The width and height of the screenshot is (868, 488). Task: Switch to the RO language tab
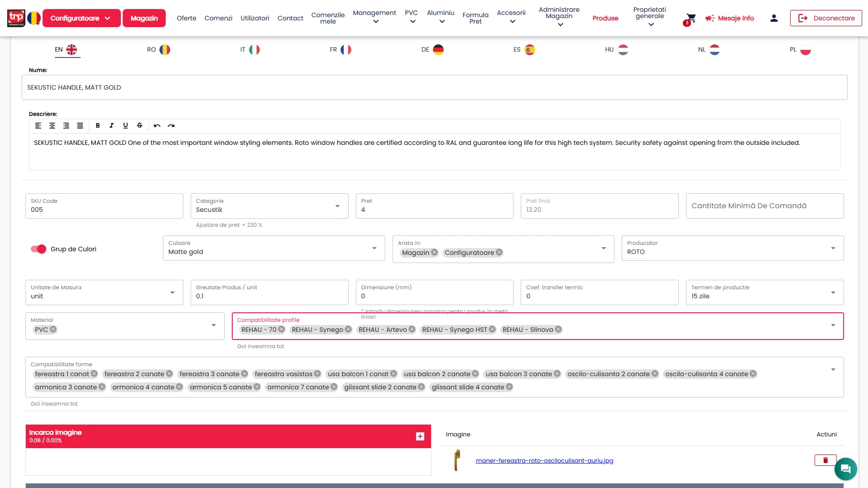[158, 50]
